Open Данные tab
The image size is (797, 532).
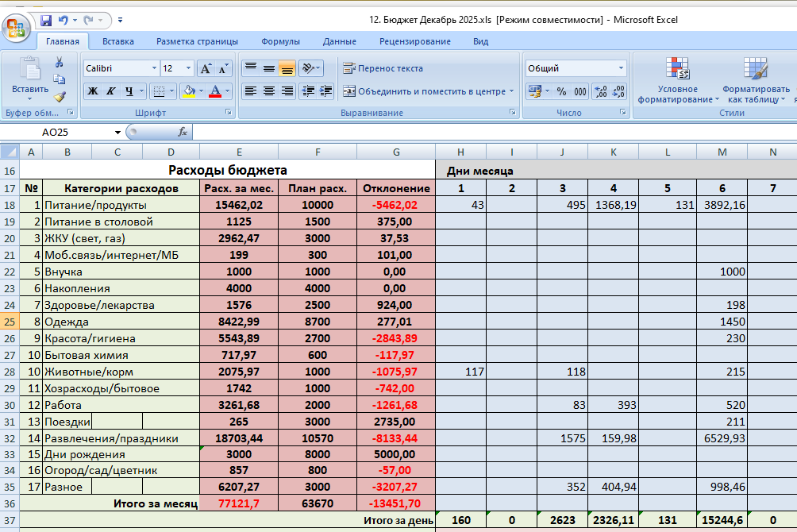click(340, 42)
